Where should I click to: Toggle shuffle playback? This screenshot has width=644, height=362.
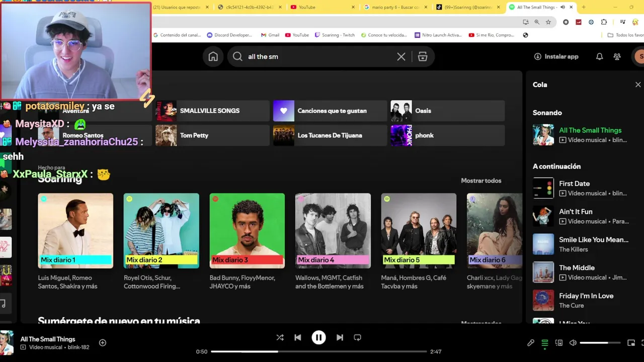(x=280, y=338)
